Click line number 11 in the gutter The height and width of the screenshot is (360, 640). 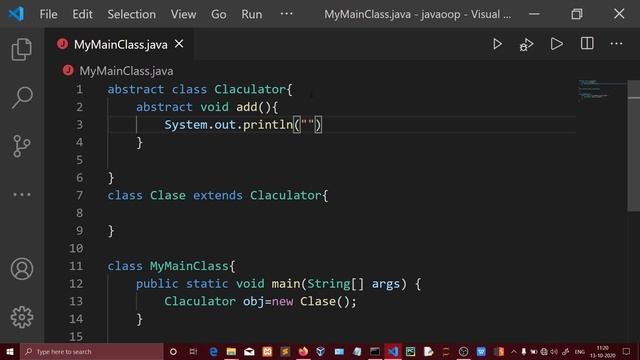point(76,266)
